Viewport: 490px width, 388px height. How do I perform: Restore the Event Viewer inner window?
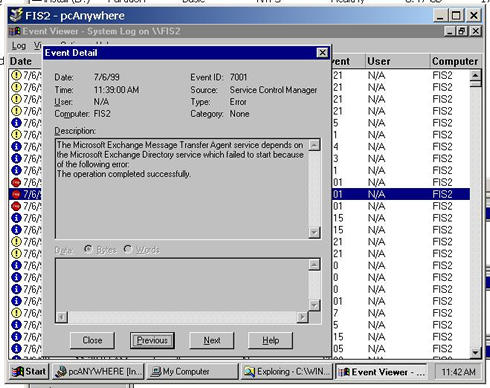[462, 31]
